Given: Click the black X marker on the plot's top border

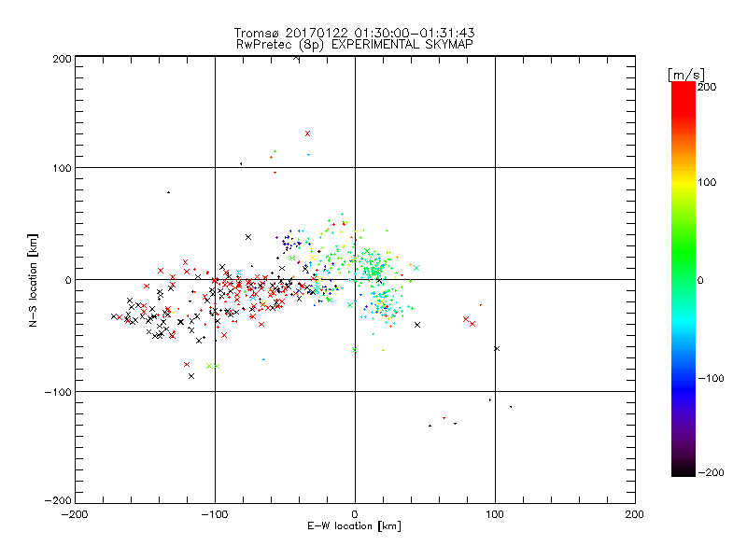Looking at the screenshot, I should coord(296,58).
